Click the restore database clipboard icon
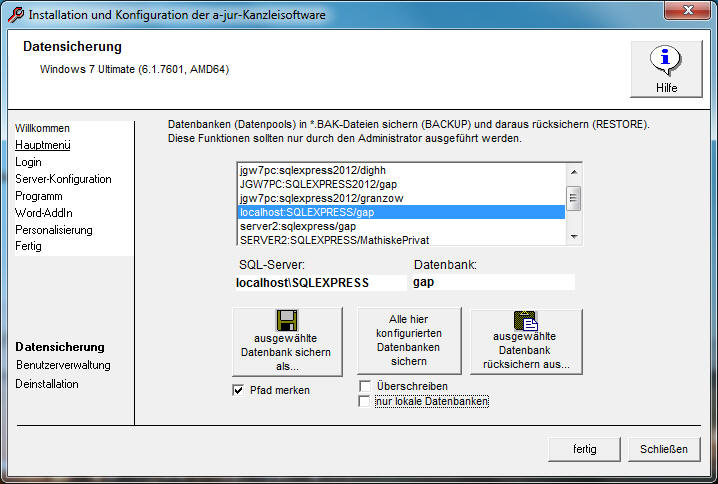 click(x=526, y=321)
